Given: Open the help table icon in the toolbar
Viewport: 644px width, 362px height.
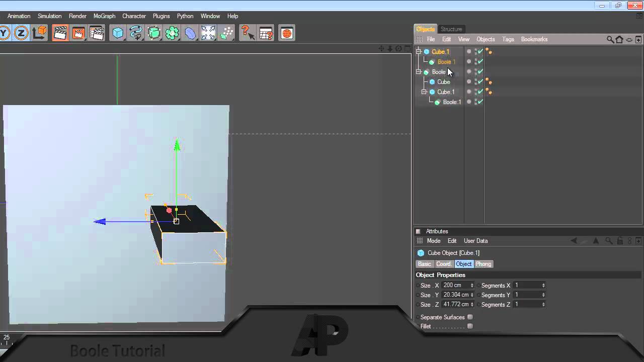Looking at the screenshot, I should click(266, 33).
